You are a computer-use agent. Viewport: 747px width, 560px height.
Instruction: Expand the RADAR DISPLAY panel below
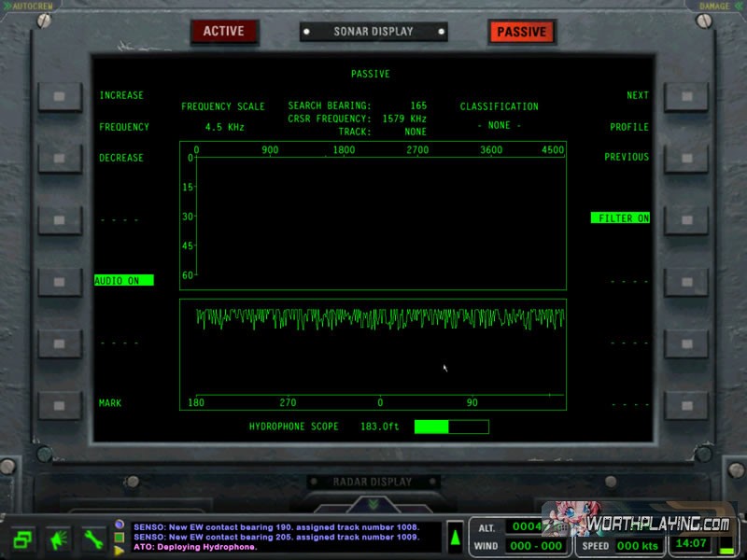click(373, 483)
